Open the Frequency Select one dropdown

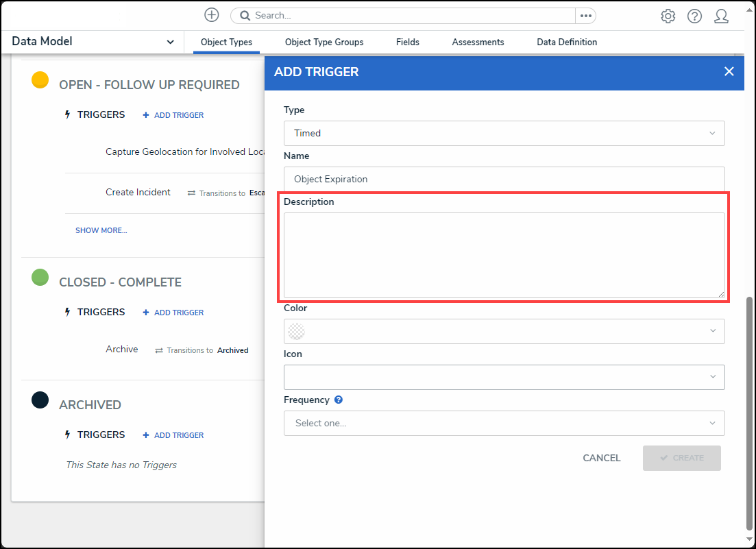click(504, 423)
